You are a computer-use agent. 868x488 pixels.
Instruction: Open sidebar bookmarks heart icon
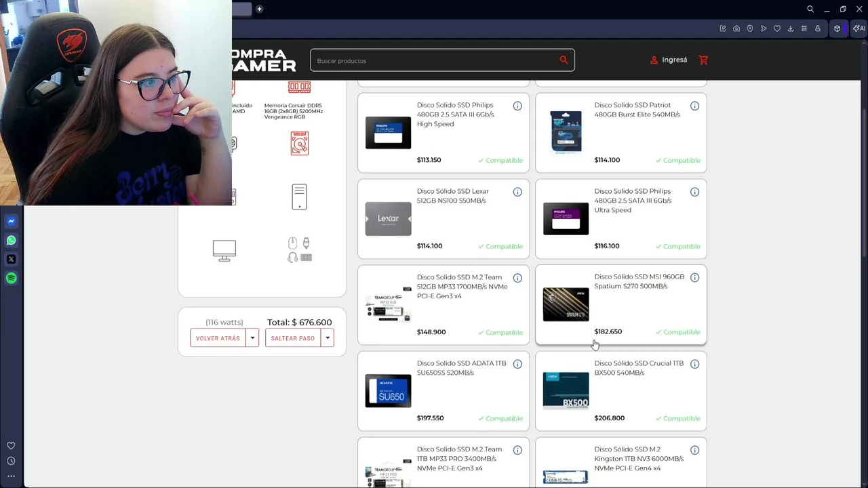[11, 445]
